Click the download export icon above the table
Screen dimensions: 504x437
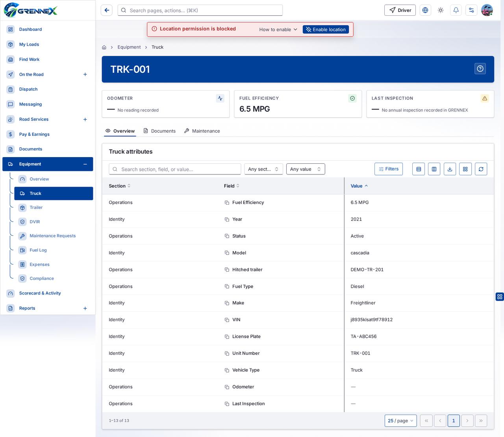point(450,169)
